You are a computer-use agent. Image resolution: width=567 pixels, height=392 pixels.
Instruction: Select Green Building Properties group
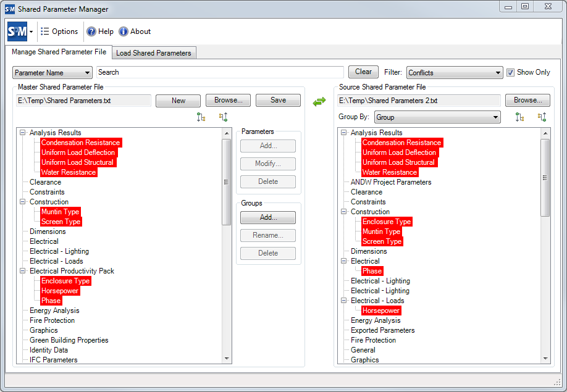69,340
